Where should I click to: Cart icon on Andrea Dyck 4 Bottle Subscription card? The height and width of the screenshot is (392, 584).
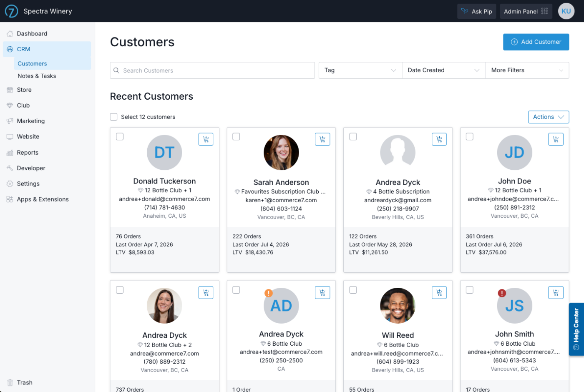[439, 139]
